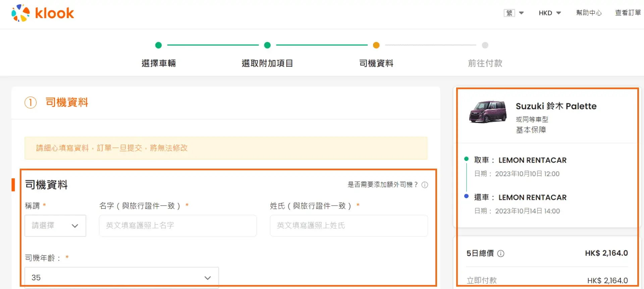
Task: Select the 司機資料 step label
Action: pyautogui.click(x=376, y=63)
